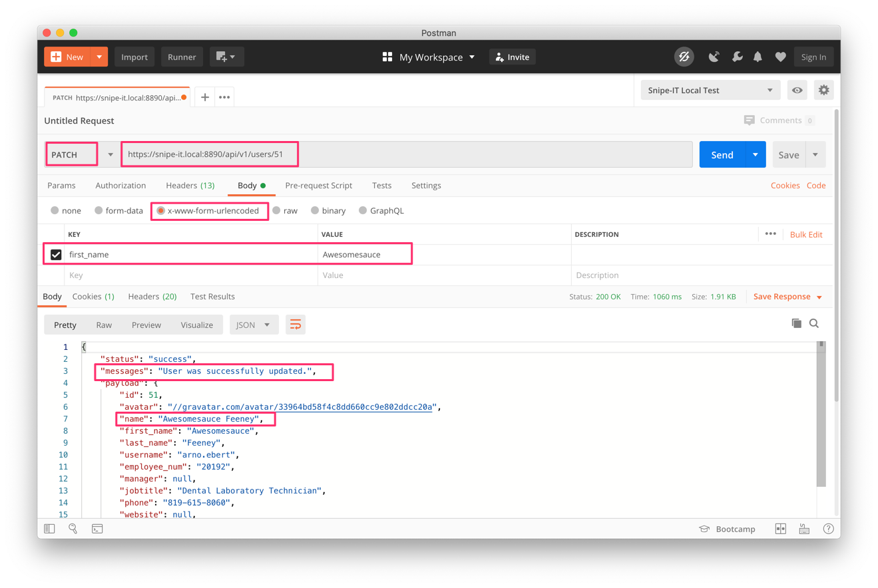Screen dimensions: 878x588
Task: Select x-www-form-urlencoded body type
Action: (x=208, y=211)
